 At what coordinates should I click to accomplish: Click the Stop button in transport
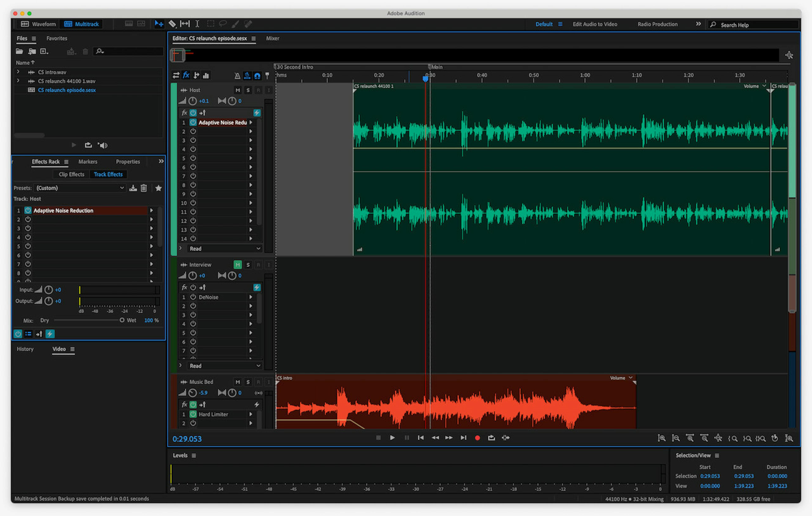pyautogui.click(x=378, y=438)
